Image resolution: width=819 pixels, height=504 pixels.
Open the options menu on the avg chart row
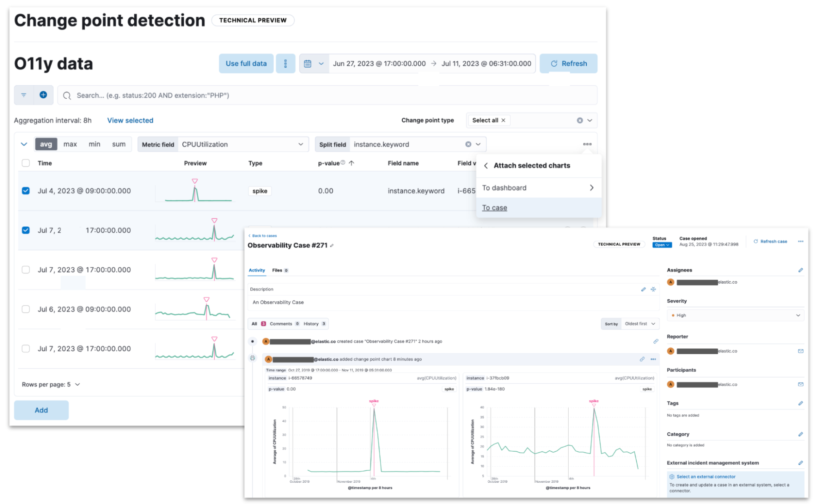click(x=587, y=144)
